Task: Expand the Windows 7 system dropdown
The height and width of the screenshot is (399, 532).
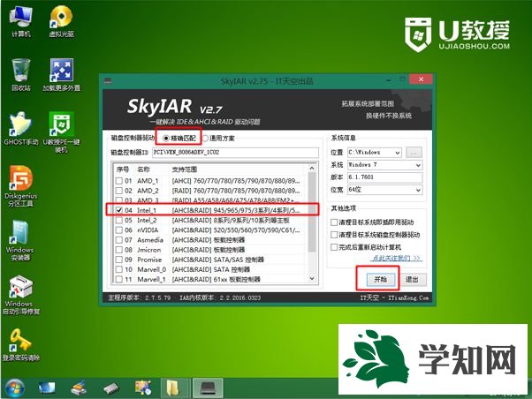Action: [x=418, y=165]
